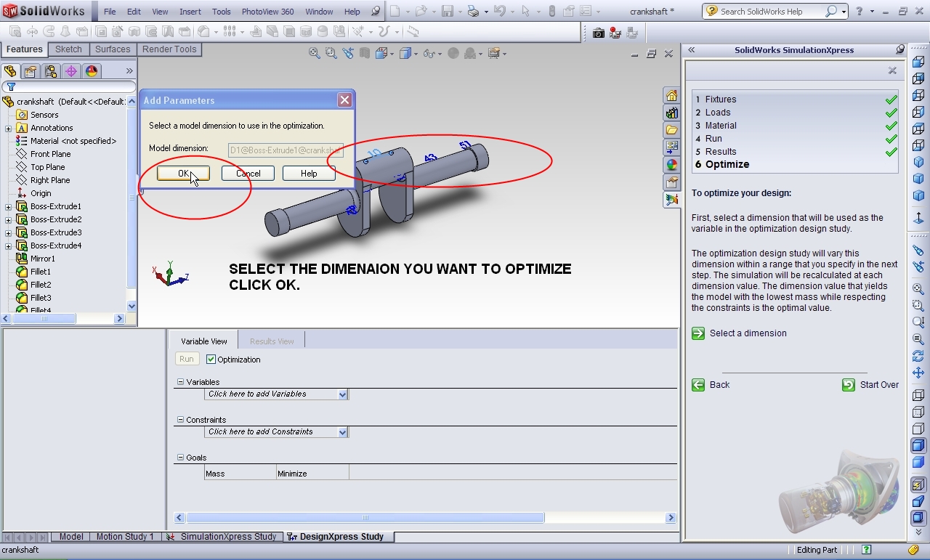
Task: Open the FeatureManager design tree tab
Action: click(x=10, y=71)
